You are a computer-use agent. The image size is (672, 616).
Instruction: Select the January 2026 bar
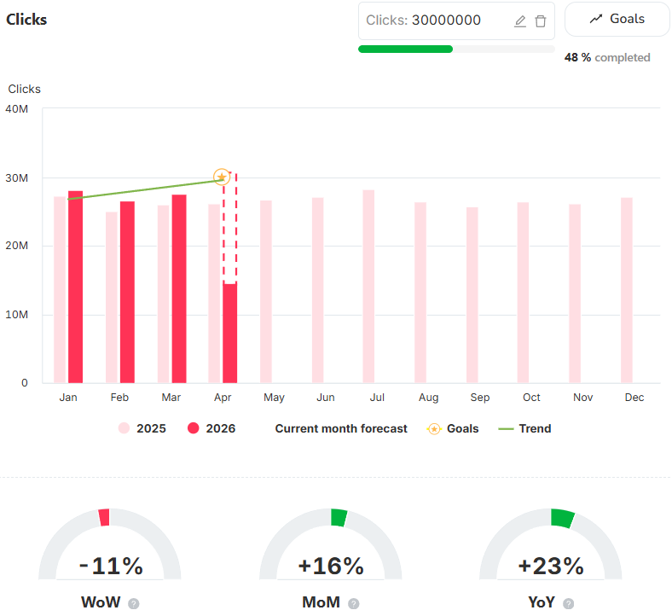point(76,287)
